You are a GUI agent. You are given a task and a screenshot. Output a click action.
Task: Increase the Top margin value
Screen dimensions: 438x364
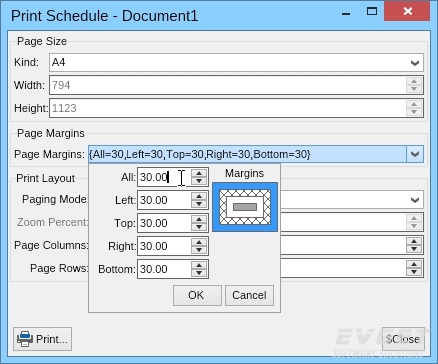click(199, 220)
